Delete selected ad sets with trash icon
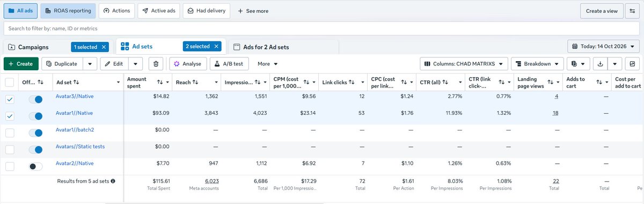This screenshot has width=644, height=204. point(156,64)
